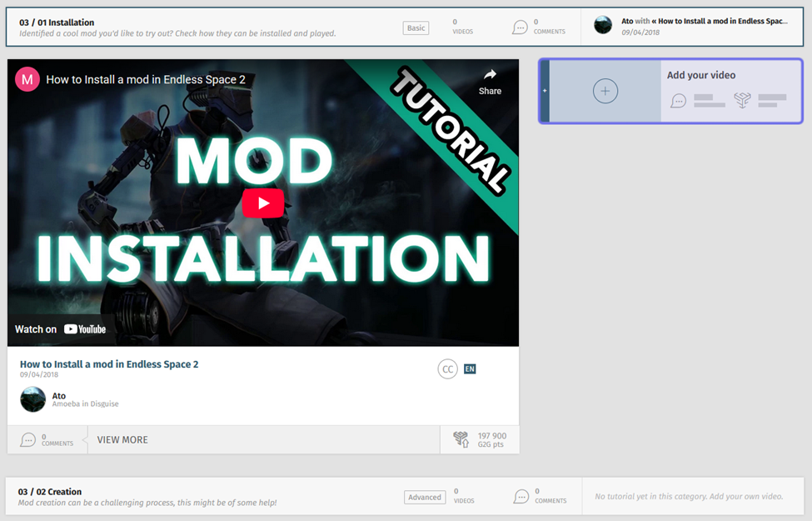Click Ato's avatar below the video
Viewport: 812px width, 521px height.
point(33,399)
